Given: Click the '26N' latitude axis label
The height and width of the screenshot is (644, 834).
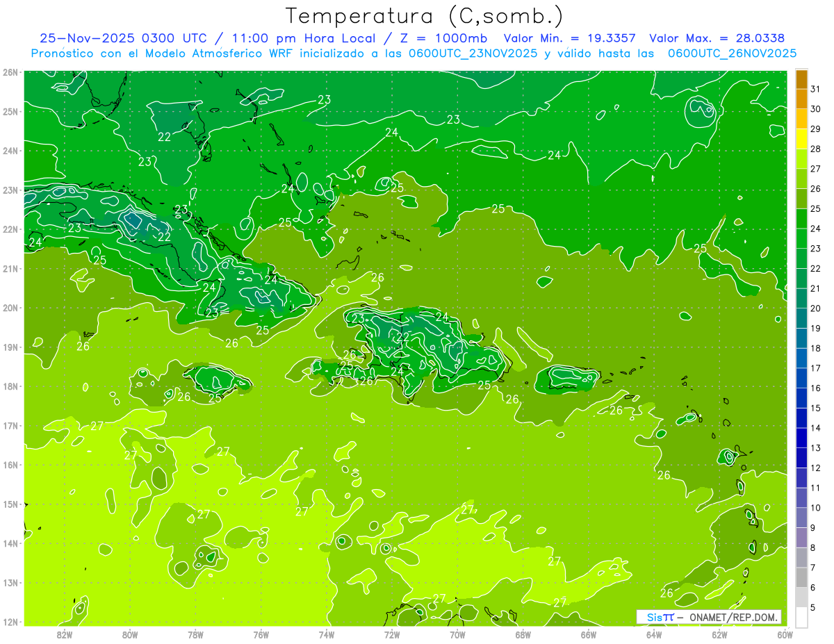Looking at the screenshot, I should [x=10, y=72].
